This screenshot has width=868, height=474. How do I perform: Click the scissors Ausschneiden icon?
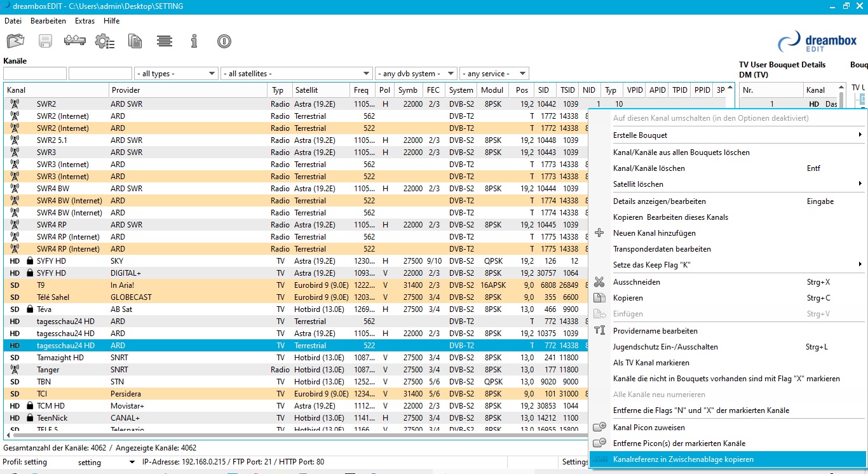[599, 282]
